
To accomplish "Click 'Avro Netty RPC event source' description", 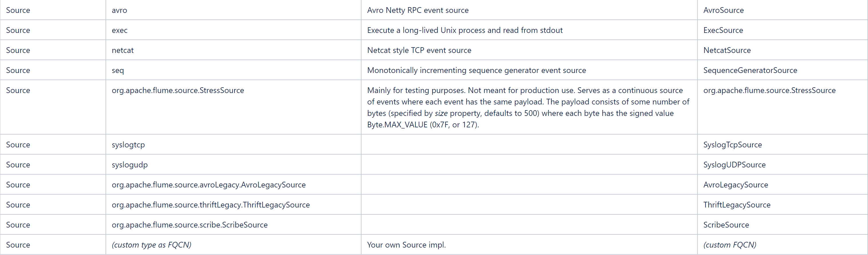I will [x=418, y=10].
